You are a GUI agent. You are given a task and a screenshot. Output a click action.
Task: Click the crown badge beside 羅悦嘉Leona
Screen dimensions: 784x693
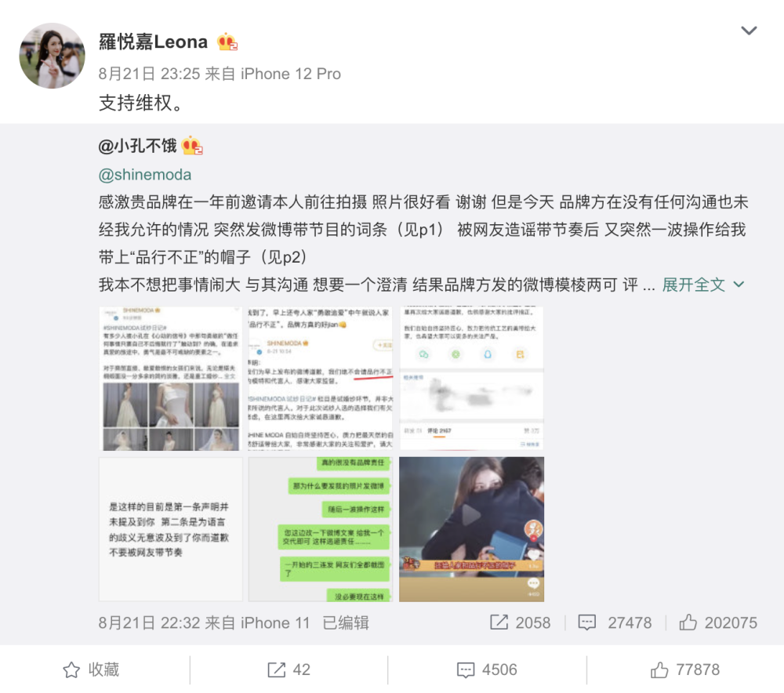coord(227,42)
